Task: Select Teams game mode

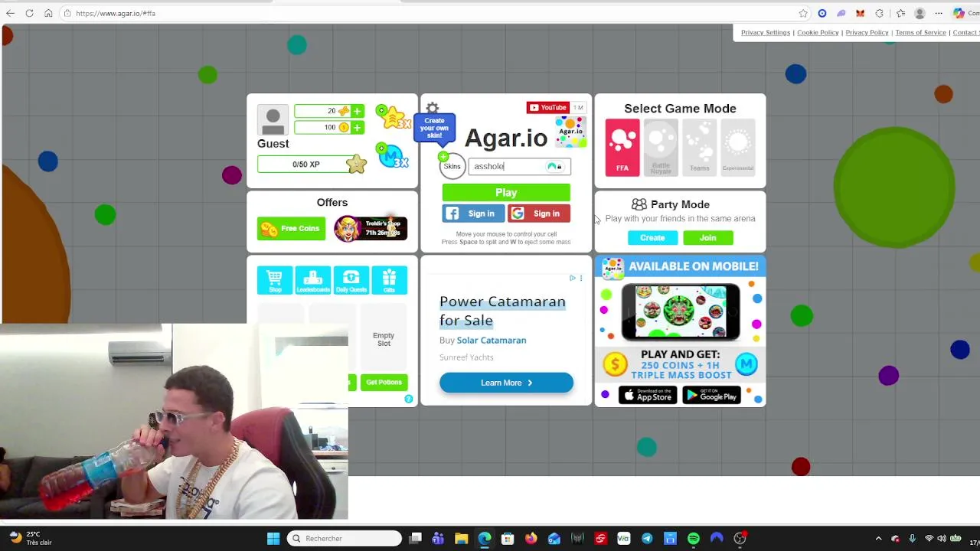Action: [699, 147]
